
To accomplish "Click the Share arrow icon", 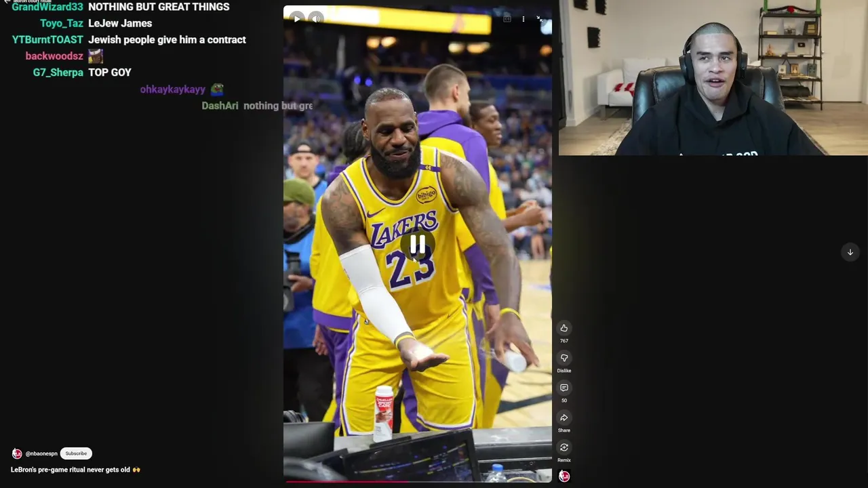I will coord(564,418).
